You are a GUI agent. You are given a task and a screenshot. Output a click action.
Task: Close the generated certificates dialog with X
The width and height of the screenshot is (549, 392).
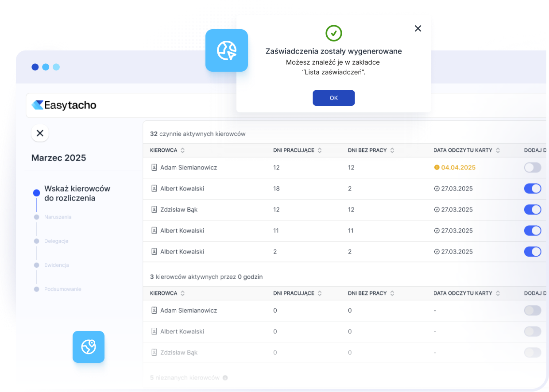418,28
